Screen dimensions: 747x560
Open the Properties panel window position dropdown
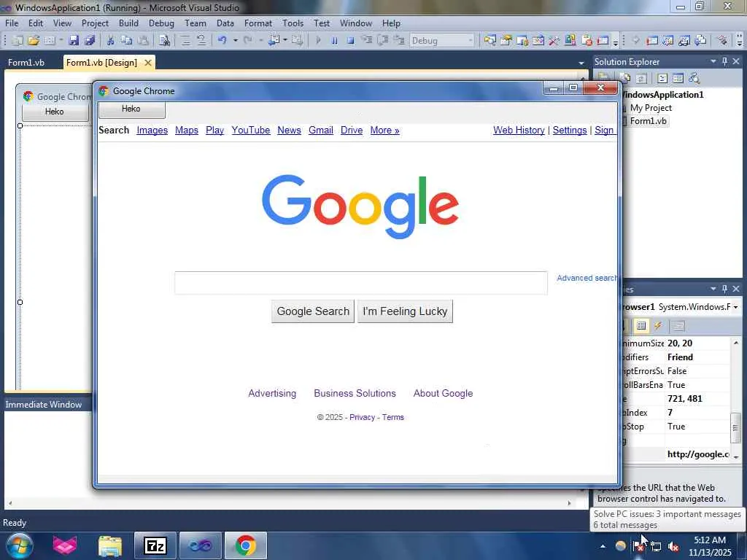pos(713,289)
